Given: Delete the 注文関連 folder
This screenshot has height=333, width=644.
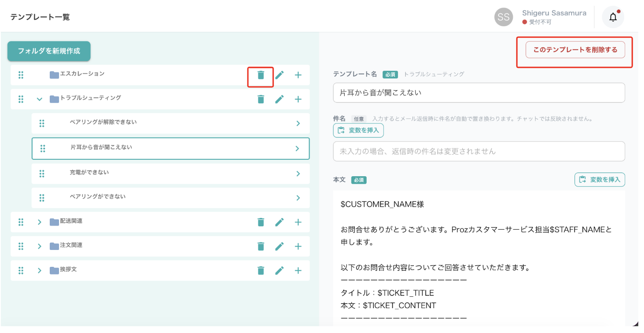Looking at the screenshot, I should click(261, 246).
